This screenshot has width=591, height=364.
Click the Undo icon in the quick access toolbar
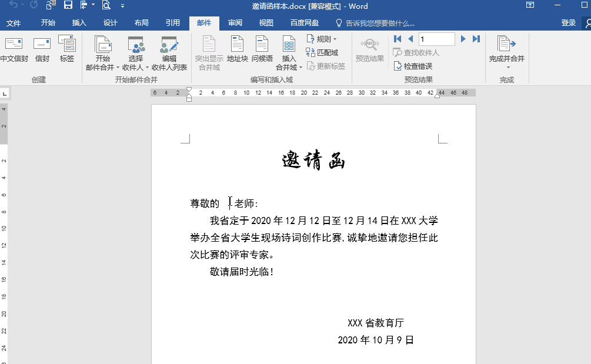(13, 5)
